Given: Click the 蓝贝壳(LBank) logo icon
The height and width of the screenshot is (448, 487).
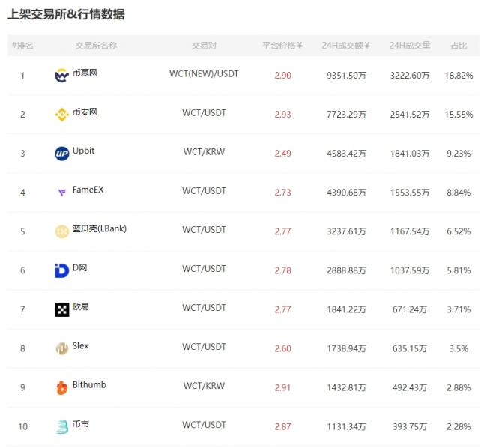Looking at the screenshot, I should 61,231.
